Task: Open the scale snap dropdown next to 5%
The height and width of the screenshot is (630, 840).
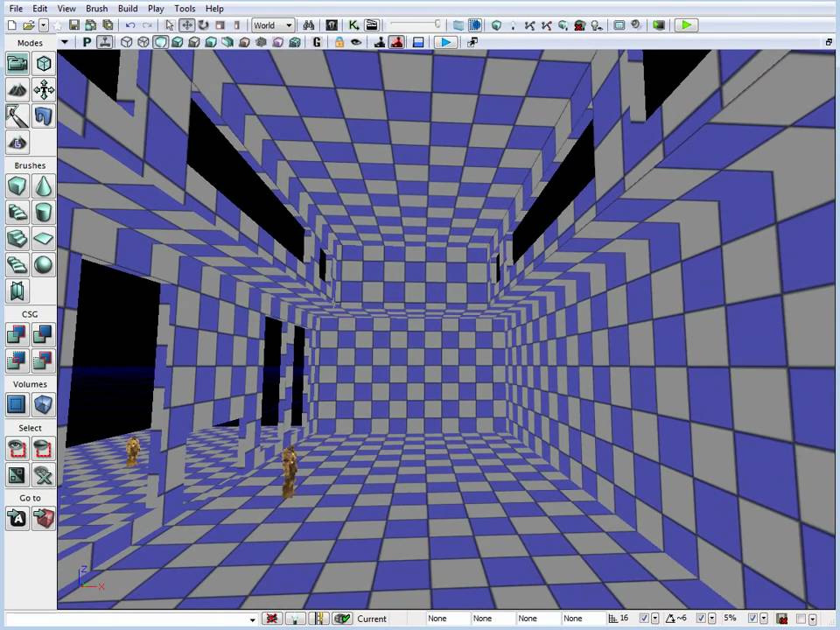Action: (x=763, y=619)
